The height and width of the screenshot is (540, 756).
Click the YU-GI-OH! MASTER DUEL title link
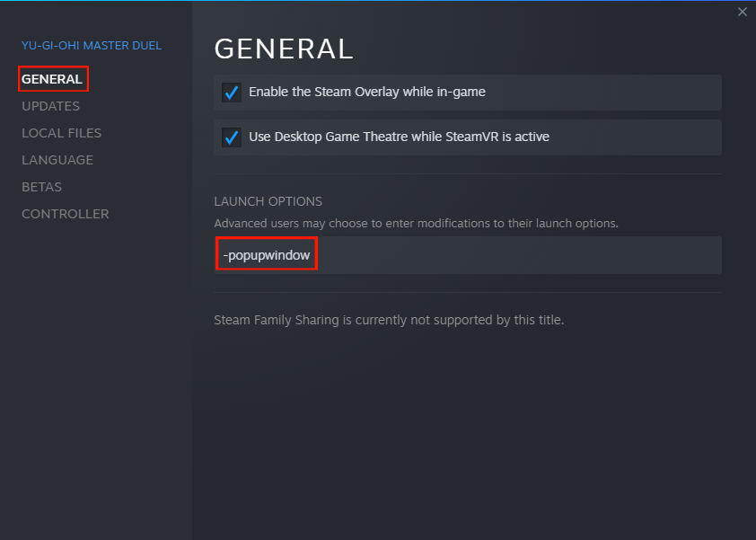tap(92, 45)
